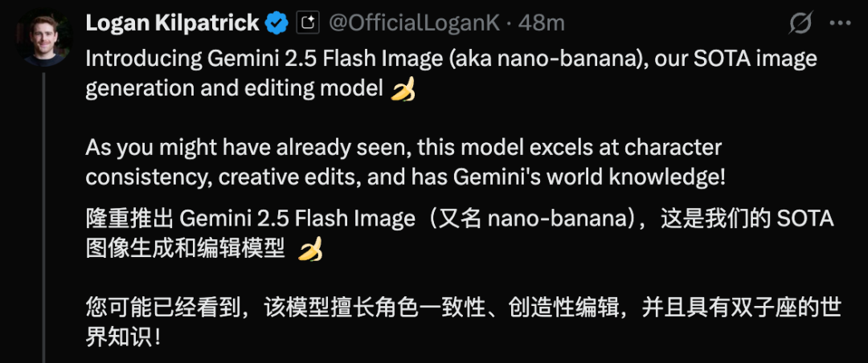Click the final line "界知识！"
This screenshot has height=363, width=868.
[123, 338]
